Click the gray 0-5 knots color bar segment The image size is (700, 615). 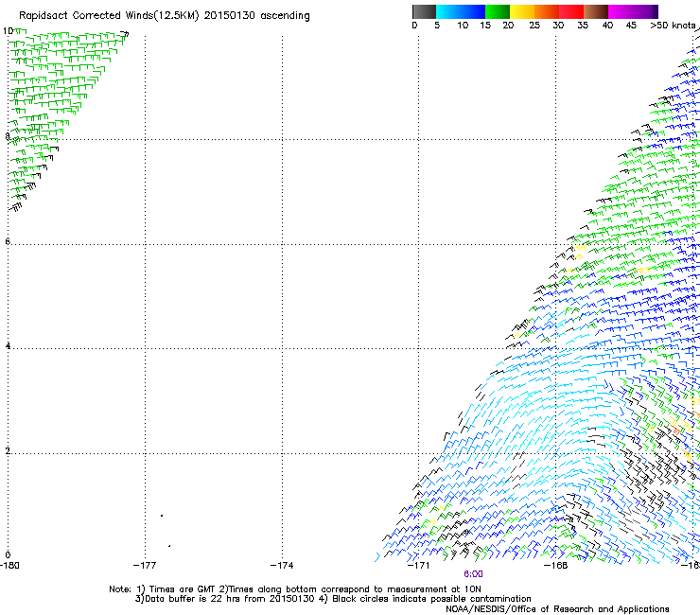pyautogui.click(x=424, y=11)
